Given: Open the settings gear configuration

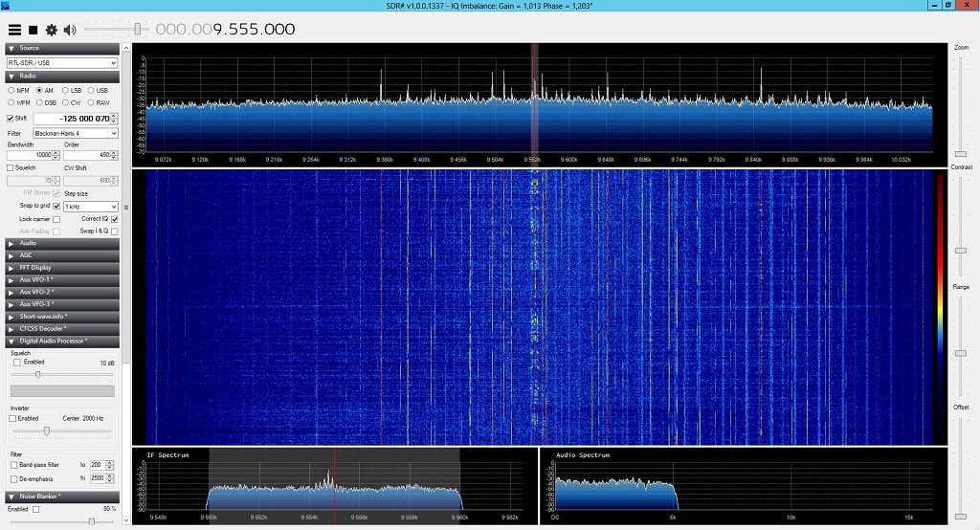Looking at the screenshot, I should (x=52, y=30).
